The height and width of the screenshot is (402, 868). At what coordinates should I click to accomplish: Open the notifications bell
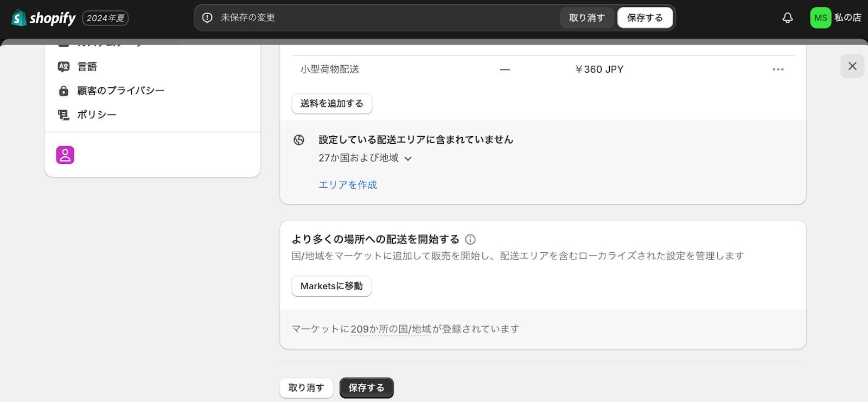click(787, 18)
